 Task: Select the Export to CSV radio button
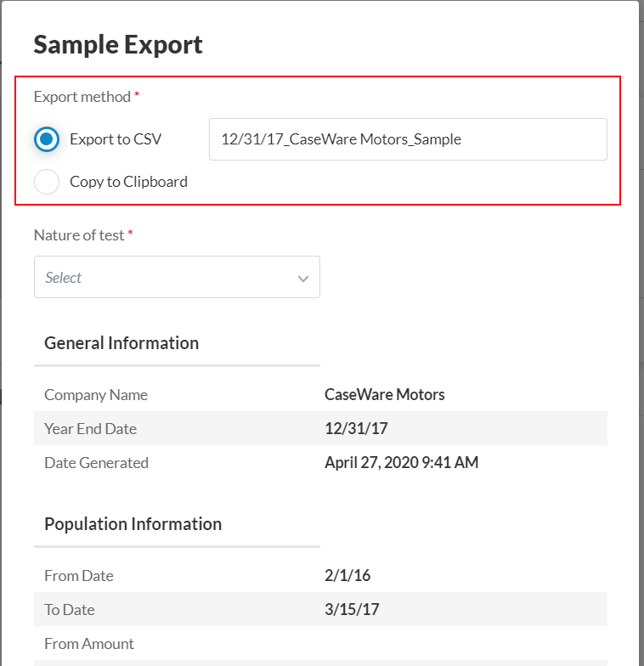click(x=47, y=139)
